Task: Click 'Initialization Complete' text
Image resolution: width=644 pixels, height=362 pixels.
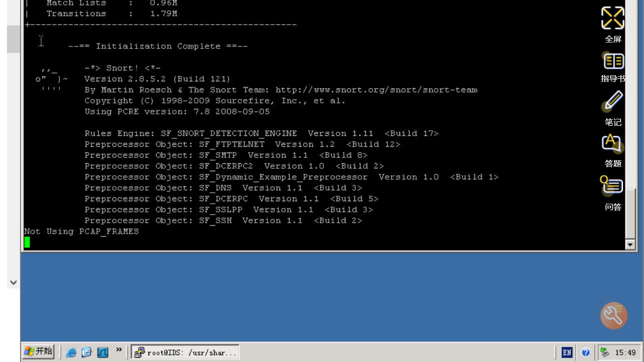Action: pos(158,46)
